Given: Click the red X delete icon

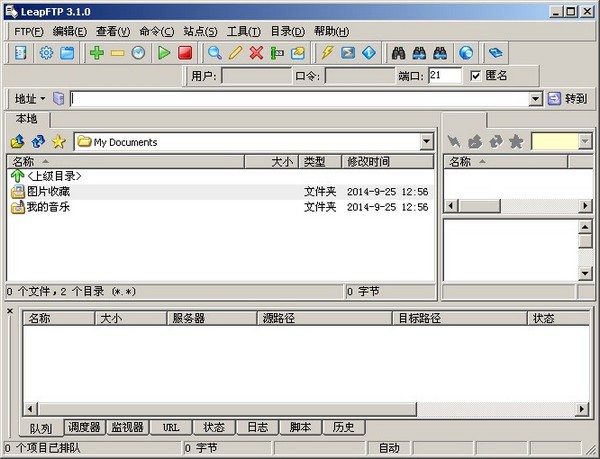Looking at the screenshot, I should pos(256,53).
